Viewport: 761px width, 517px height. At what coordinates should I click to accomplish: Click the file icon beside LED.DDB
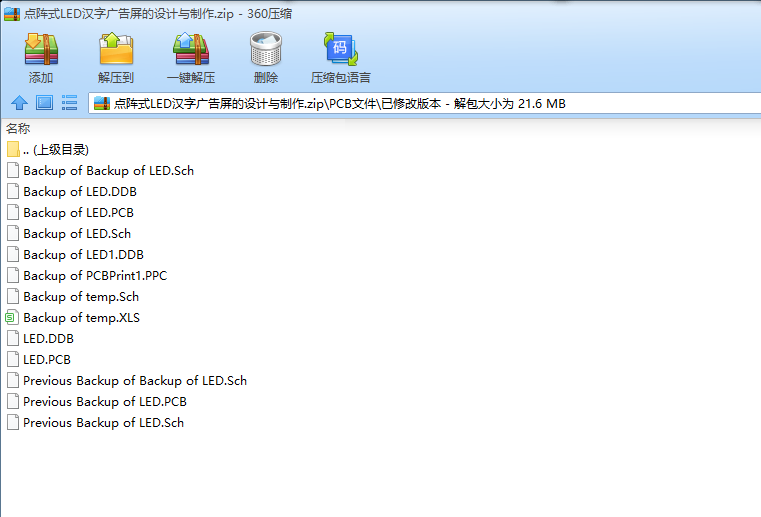point(13,338)
